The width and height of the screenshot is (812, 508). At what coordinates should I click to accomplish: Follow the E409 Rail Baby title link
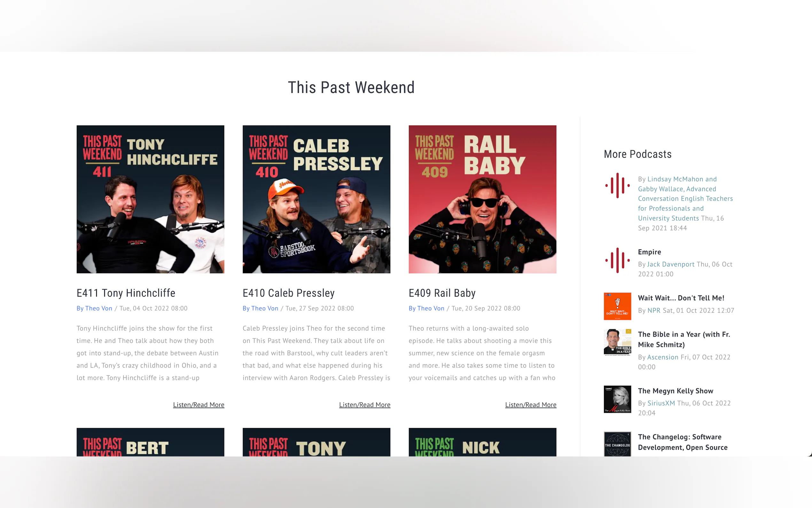point(442,293)
